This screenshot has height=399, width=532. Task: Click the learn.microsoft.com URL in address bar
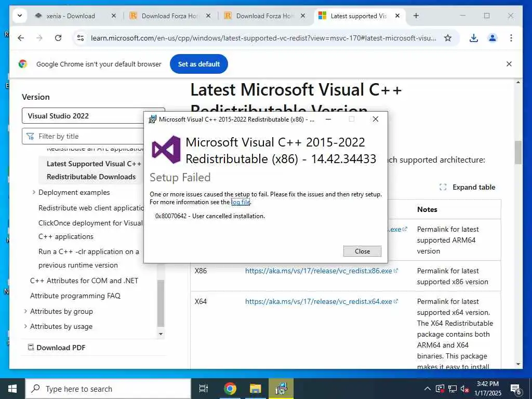(263, 38)
